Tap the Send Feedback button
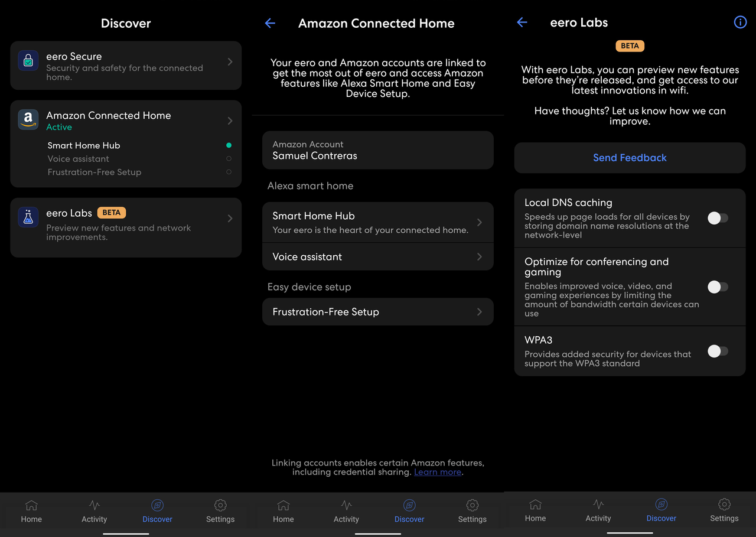Viewport: 756px width, 537px height. tap(630, 158)
